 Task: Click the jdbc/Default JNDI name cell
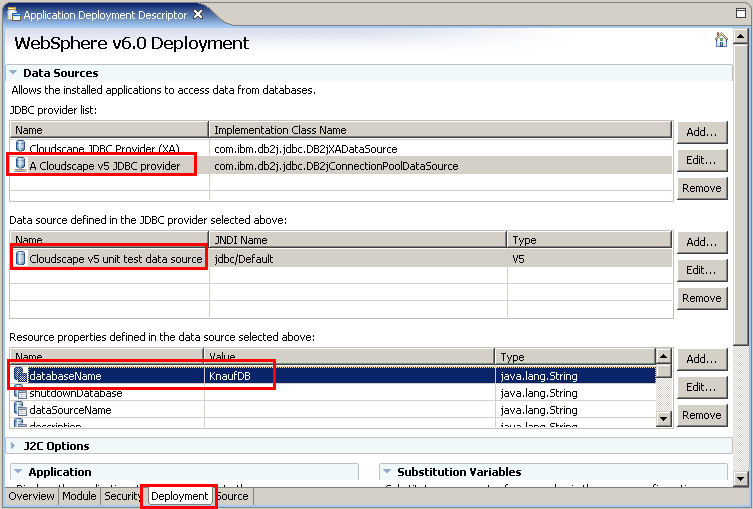click(358, 259)
